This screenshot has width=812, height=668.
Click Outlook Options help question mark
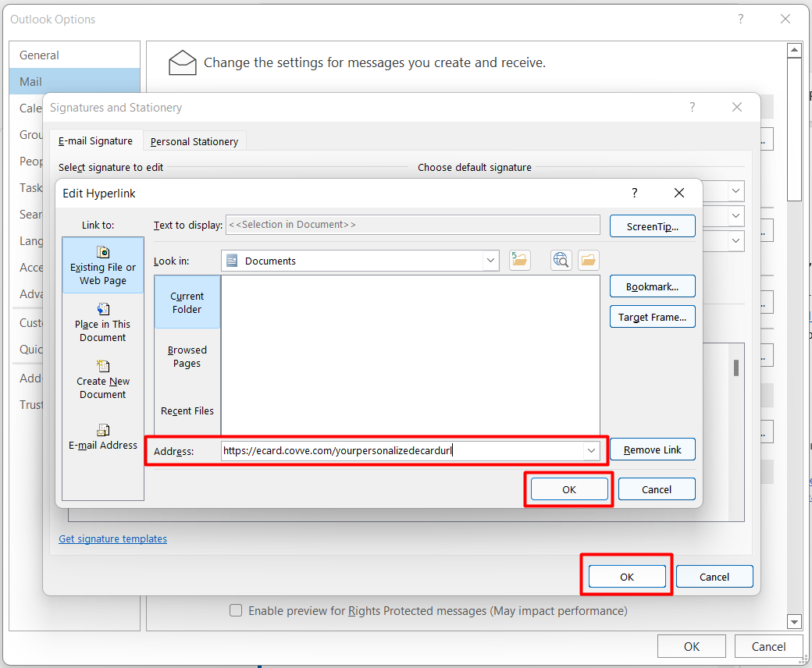coord(741,20)
